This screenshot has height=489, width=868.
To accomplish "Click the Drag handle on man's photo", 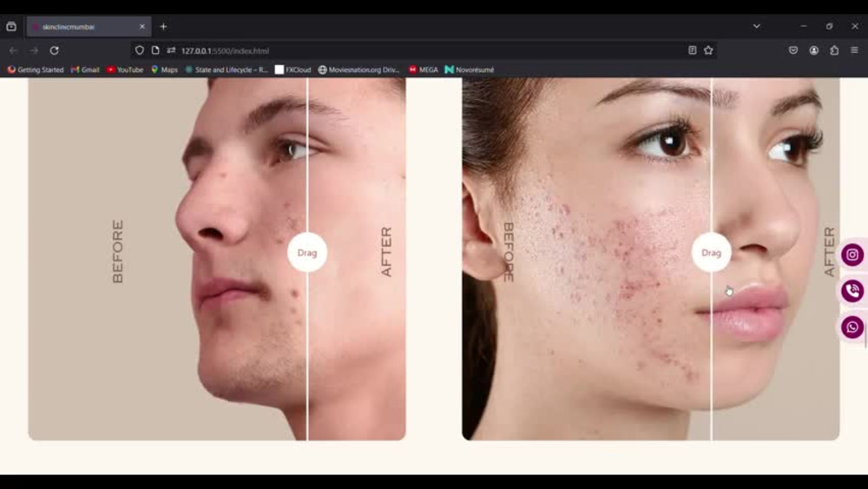I will pos(307,253).
